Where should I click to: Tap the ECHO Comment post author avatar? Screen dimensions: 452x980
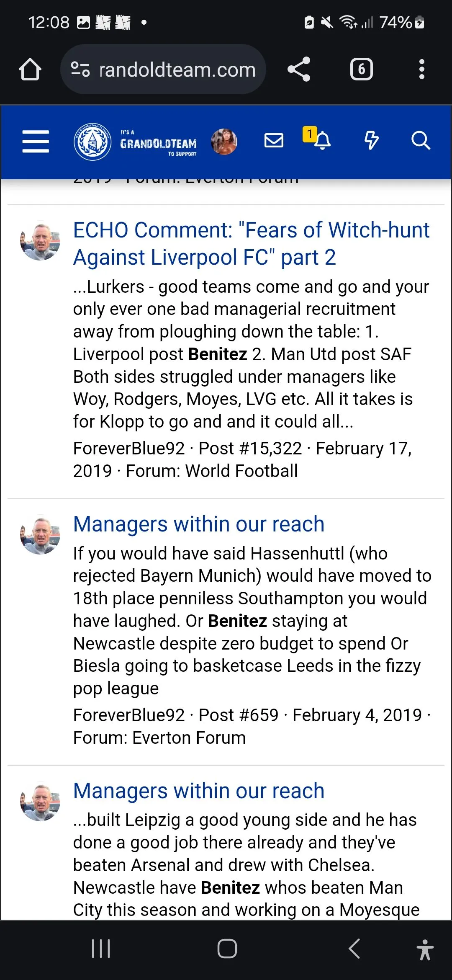[x=40, y=241]
